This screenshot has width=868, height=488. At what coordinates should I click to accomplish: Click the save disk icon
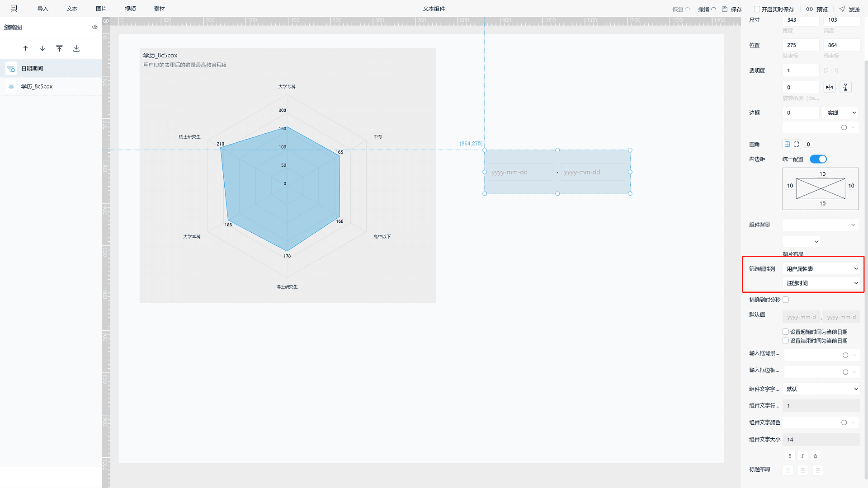(x=725, y=9)
